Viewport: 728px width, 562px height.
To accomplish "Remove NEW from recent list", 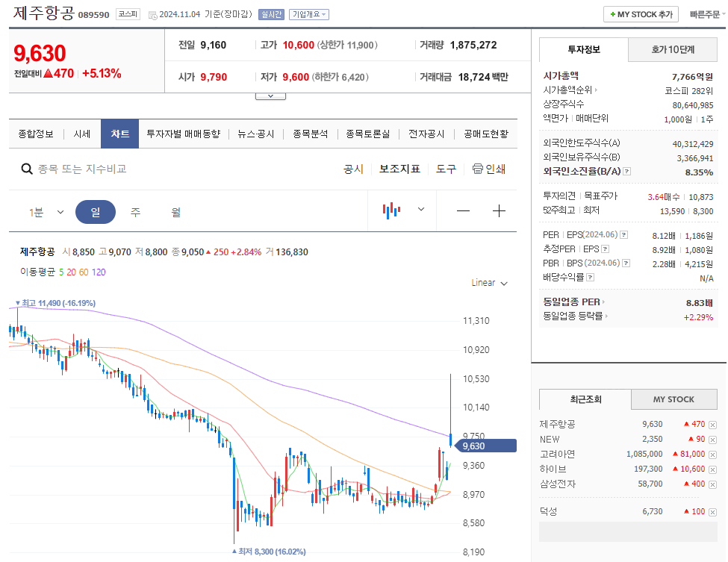I will [712, 440].
